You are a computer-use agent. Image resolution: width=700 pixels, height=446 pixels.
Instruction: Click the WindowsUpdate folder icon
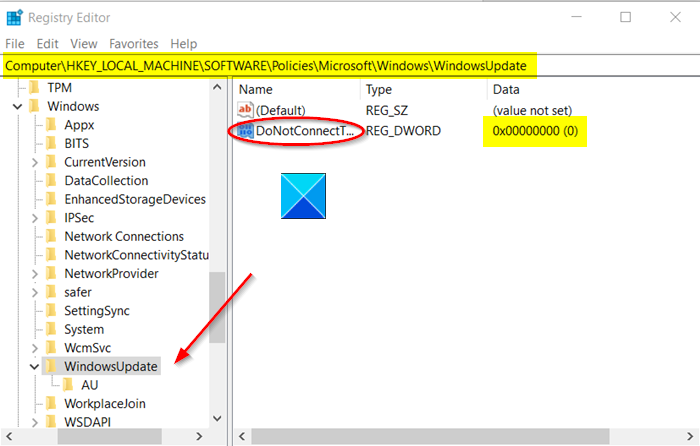click(51, 366)
